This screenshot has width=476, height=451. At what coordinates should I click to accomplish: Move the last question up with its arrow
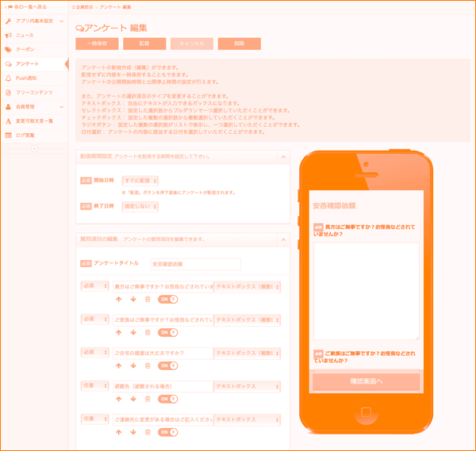119,432
